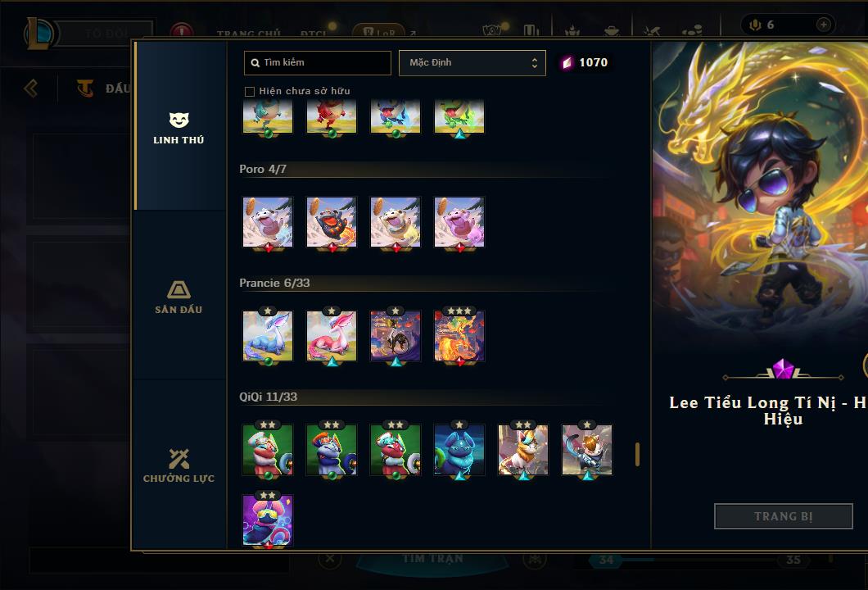Focus the Tìm kiếm search field
The width and height of the screenshot is (868, 590).
tap(318, 62)
